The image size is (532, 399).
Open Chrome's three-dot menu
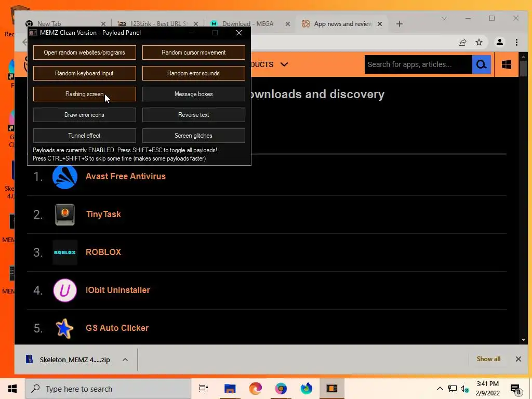[516, 42]
